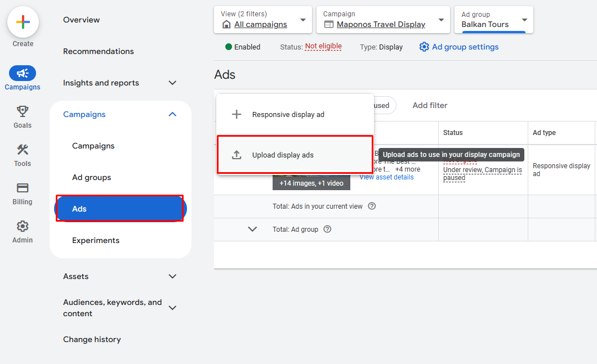The image size is (597, 364).
Task: Click the Ad group settings gear icon
Action: 424,47
